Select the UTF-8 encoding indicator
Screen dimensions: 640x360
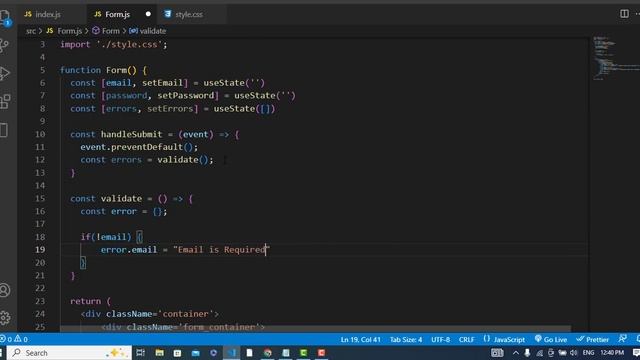440,339
